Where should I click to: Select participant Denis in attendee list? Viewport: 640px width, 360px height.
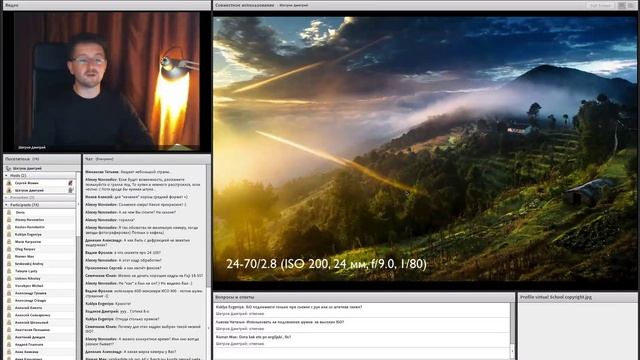tap(40, 212)
